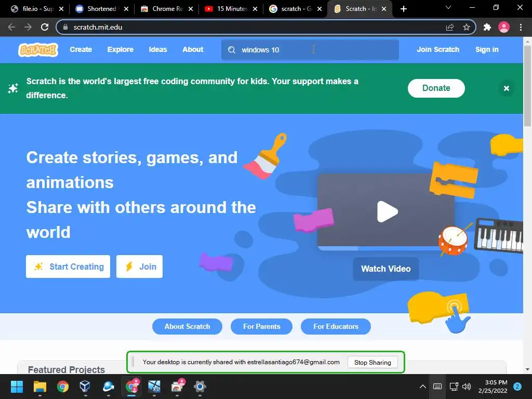Show hidden system tray icons
Screen dimensions: 532x399
[x=422, y=387]
